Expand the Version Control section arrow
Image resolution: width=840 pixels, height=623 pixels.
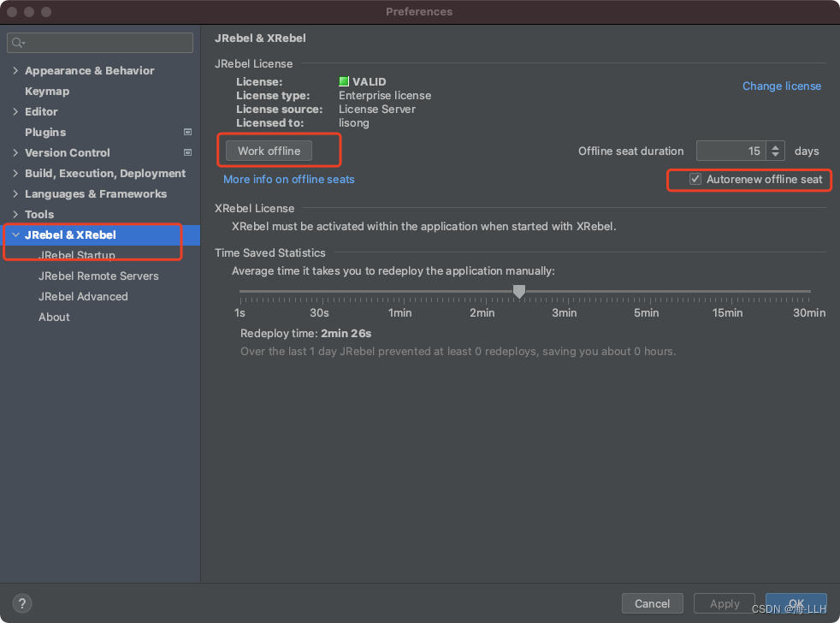[15, 152]
